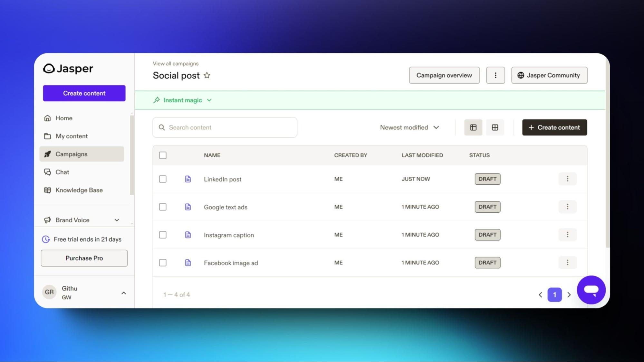This screenshot has height=362, width=644.
Task: Expand the Instant magic options
Action: pos(208,100)
